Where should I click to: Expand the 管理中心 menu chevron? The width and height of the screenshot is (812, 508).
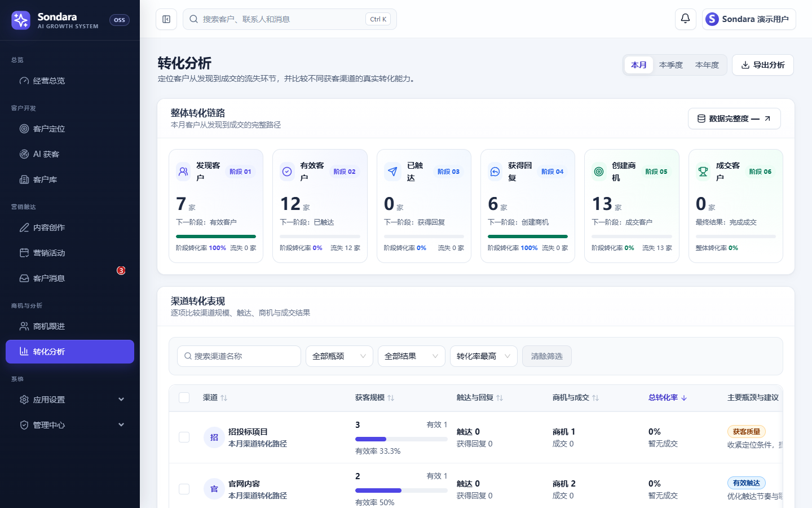click(121, 425)
